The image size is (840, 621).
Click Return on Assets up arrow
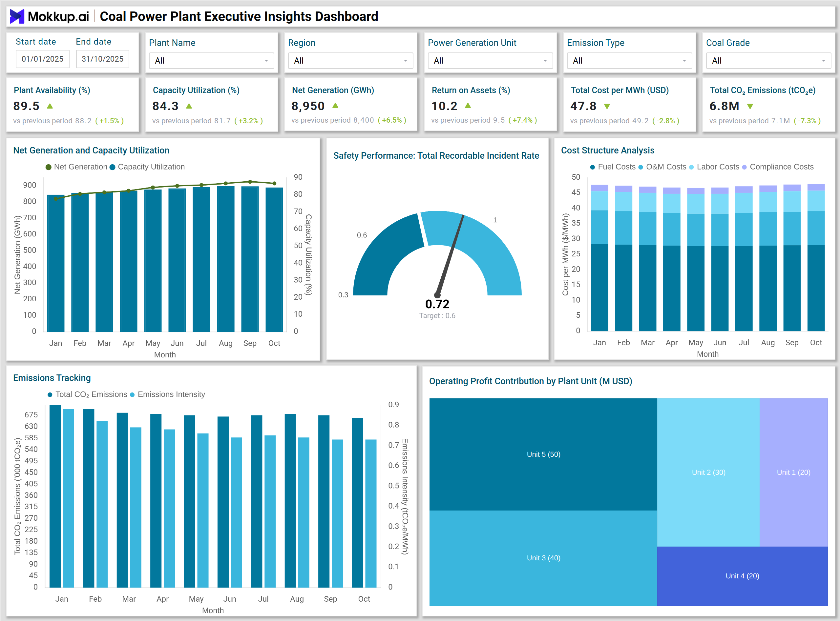tap(468, 106)
